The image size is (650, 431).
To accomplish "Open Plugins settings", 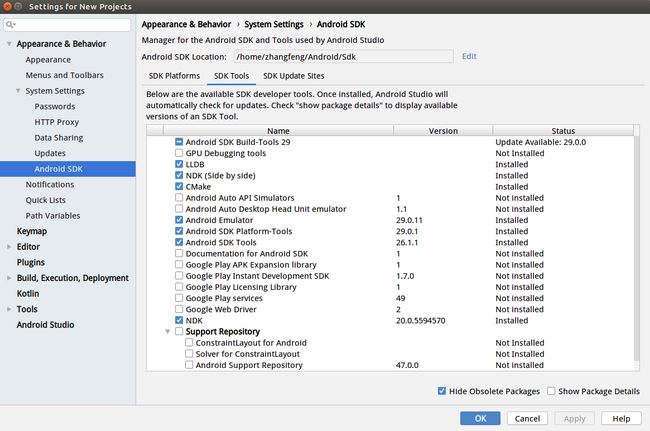I will (31, 262).
